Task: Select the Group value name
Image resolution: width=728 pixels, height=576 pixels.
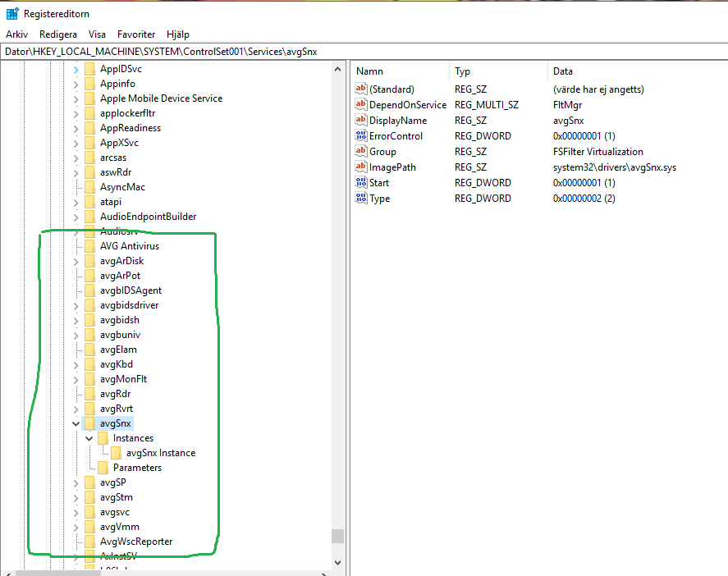Action: pos(382,152)
